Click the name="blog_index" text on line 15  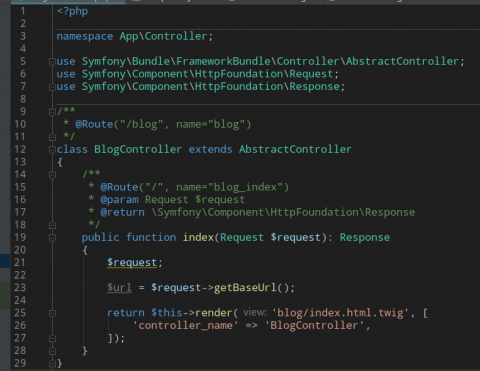coord(229,187)
